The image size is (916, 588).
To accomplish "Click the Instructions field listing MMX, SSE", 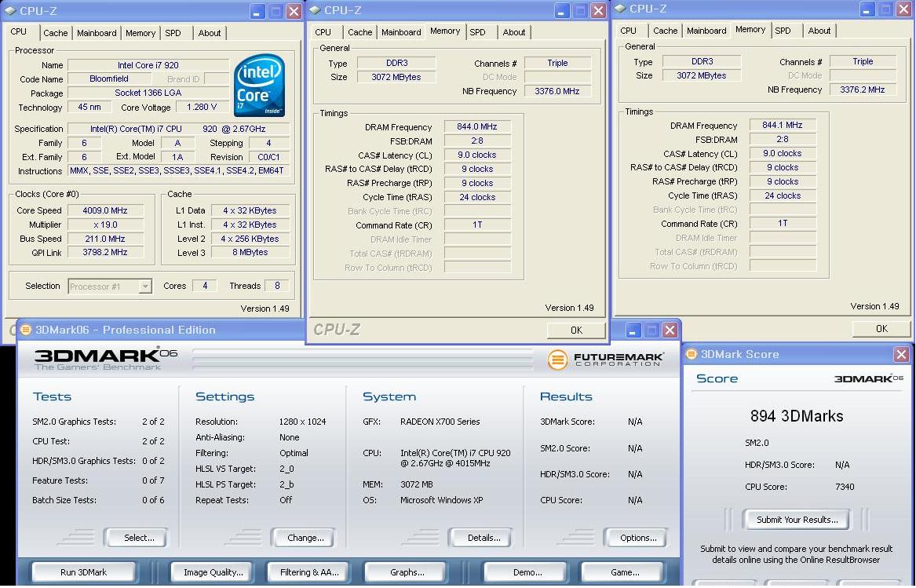I will [179, 170].
